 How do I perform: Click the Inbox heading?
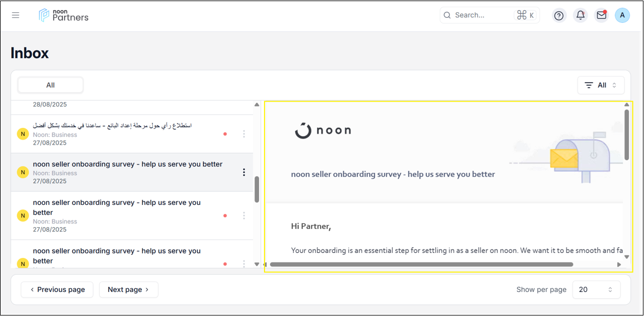30,53
